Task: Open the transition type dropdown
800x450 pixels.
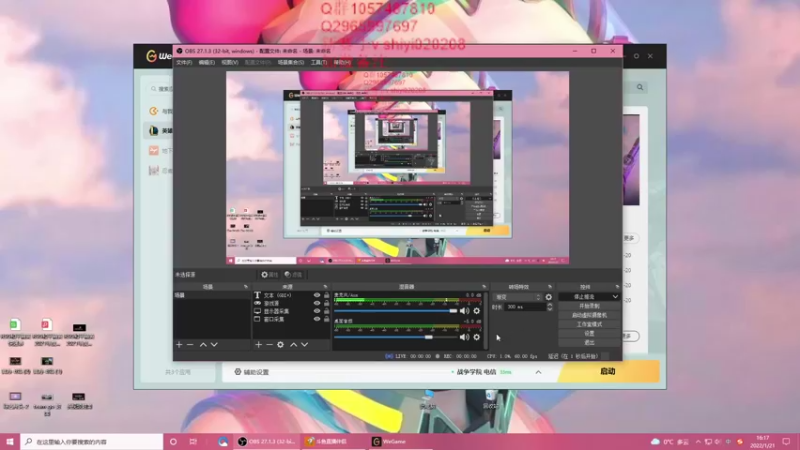Action: [518, 297]
